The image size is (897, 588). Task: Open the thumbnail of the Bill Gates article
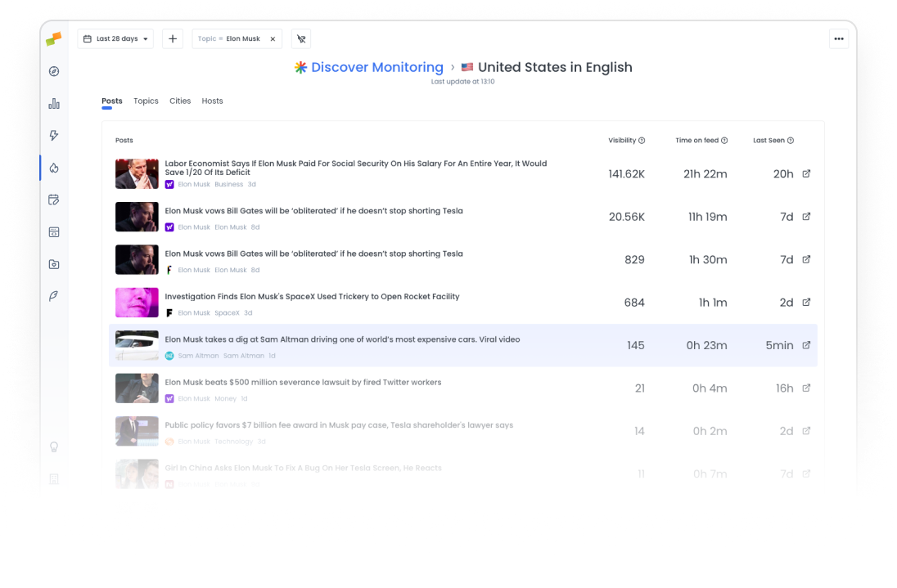[x=137, y=217]
